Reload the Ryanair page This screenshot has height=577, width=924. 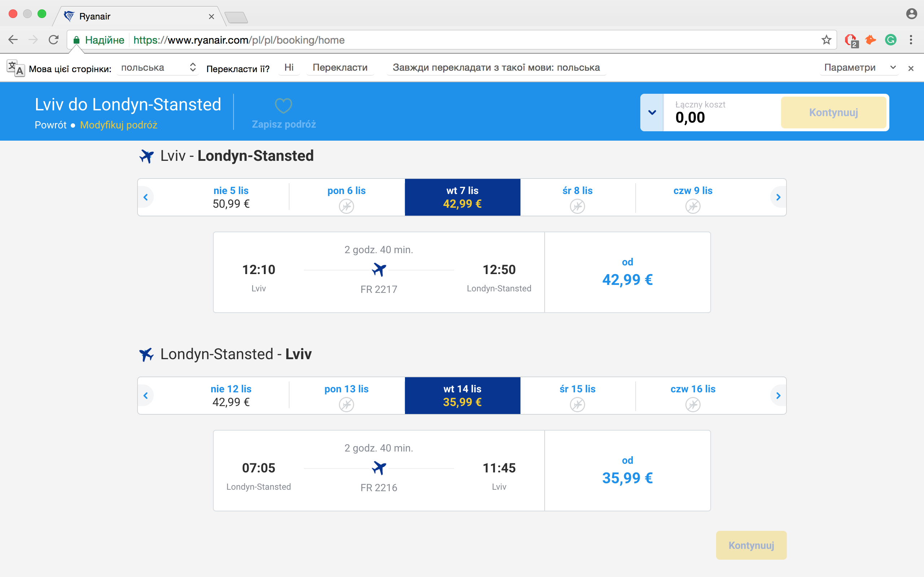point(53,40)
